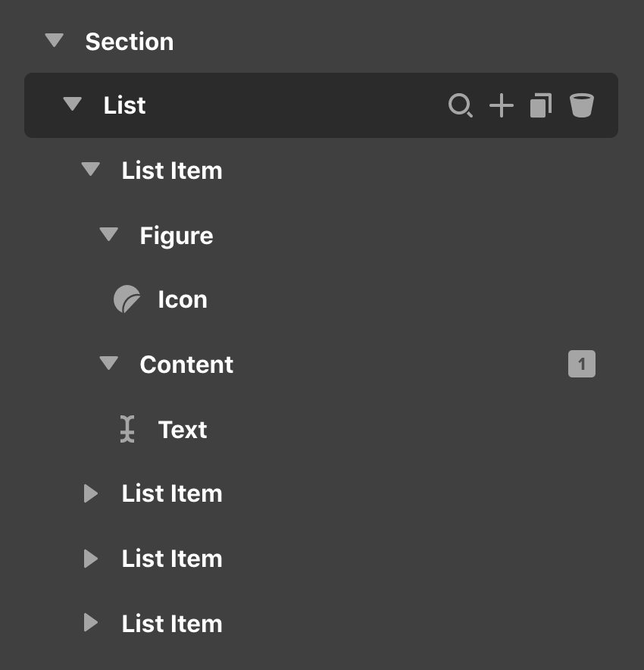Select the Section element
The height and width of the screenshot is (670, 644).
[130, 41]
